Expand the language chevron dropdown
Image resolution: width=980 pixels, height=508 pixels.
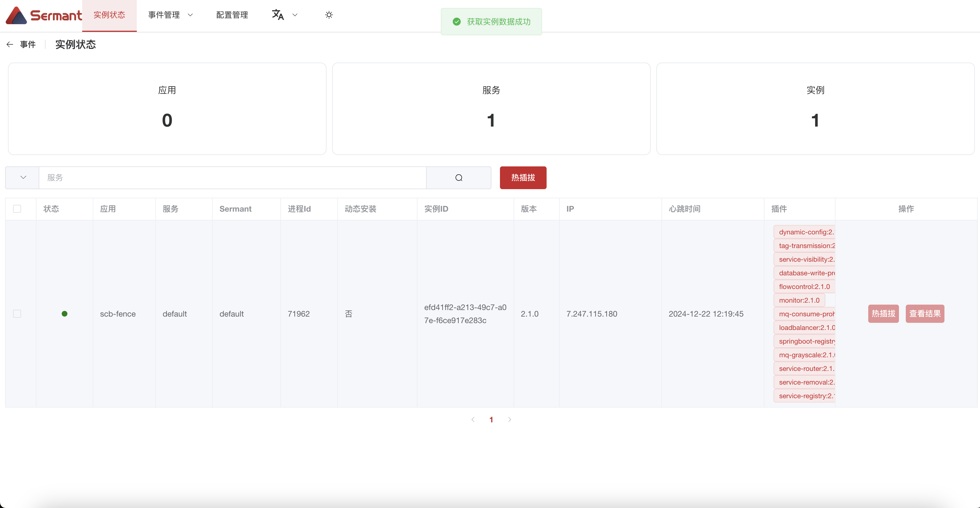pyautogui.click(x=295, y=15)
